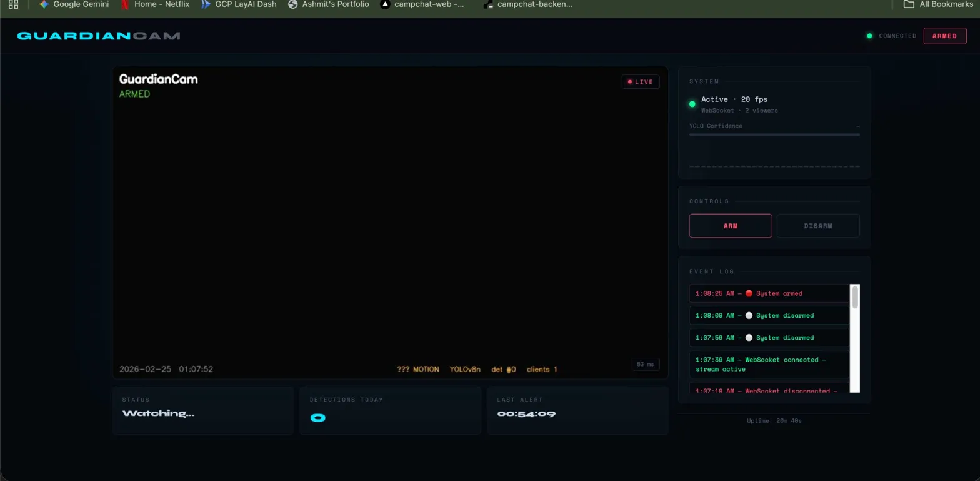Click the ARM button in Controls
This screenshot has width=980, height=481.
coord(731,226)
